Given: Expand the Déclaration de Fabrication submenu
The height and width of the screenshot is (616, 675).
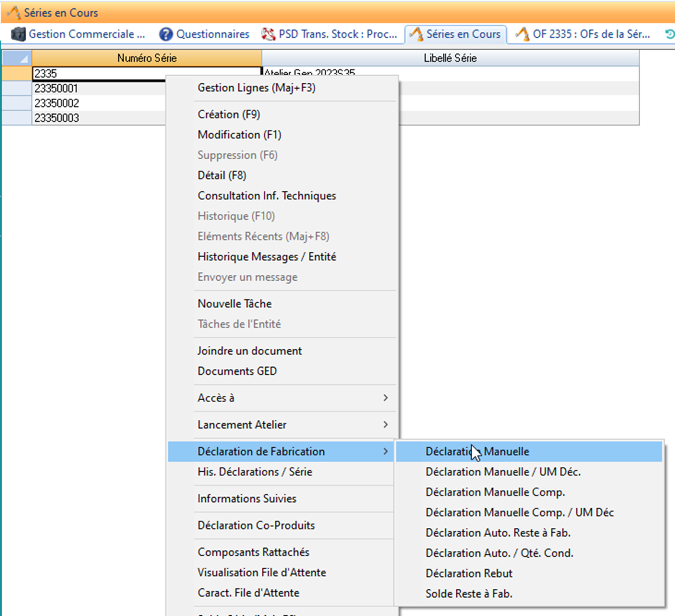Looking at the screenshot, I should [261, 452].
